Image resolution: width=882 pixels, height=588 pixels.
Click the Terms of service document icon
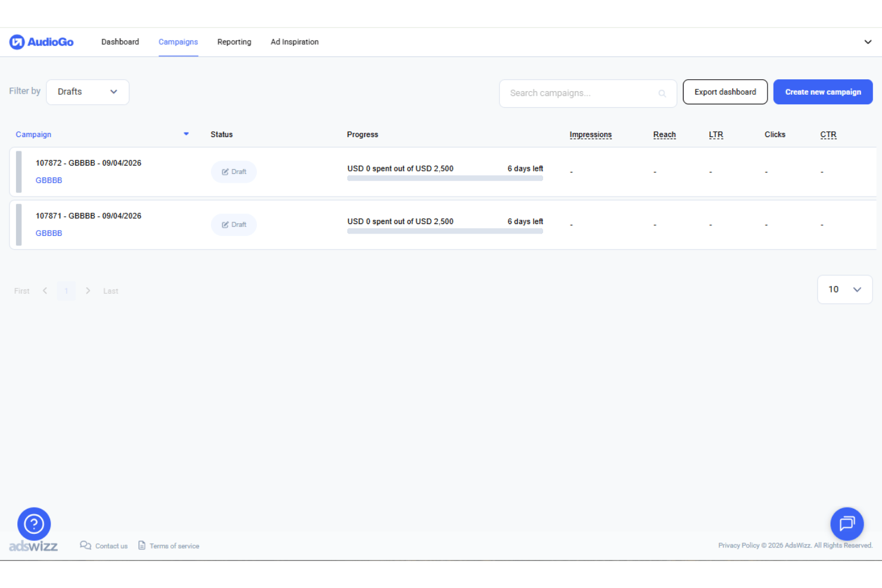coord(142,545)
